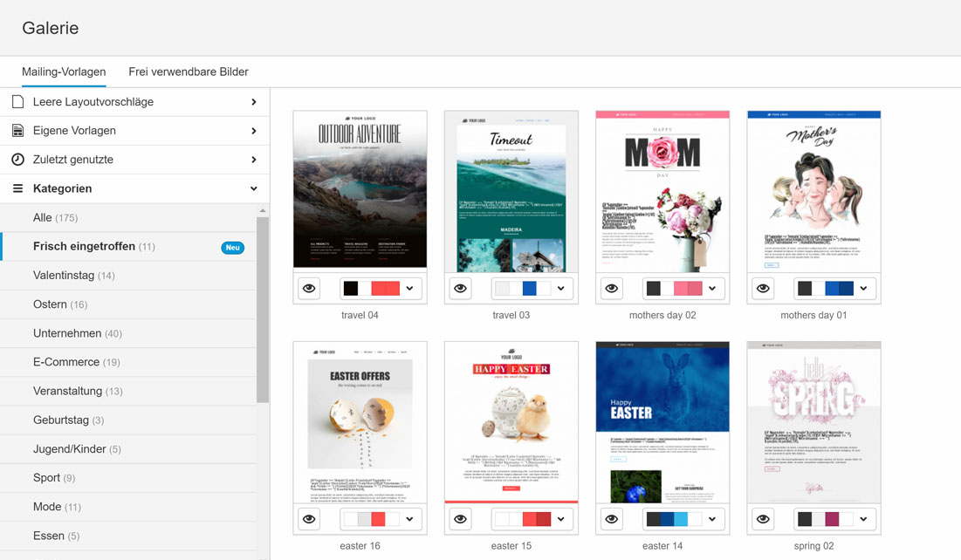Image resolution: width=961 pixels, height=560 pixels.
Task: Click the template icon beside Eigene Vorlagen
Action: tap(17, 131)
